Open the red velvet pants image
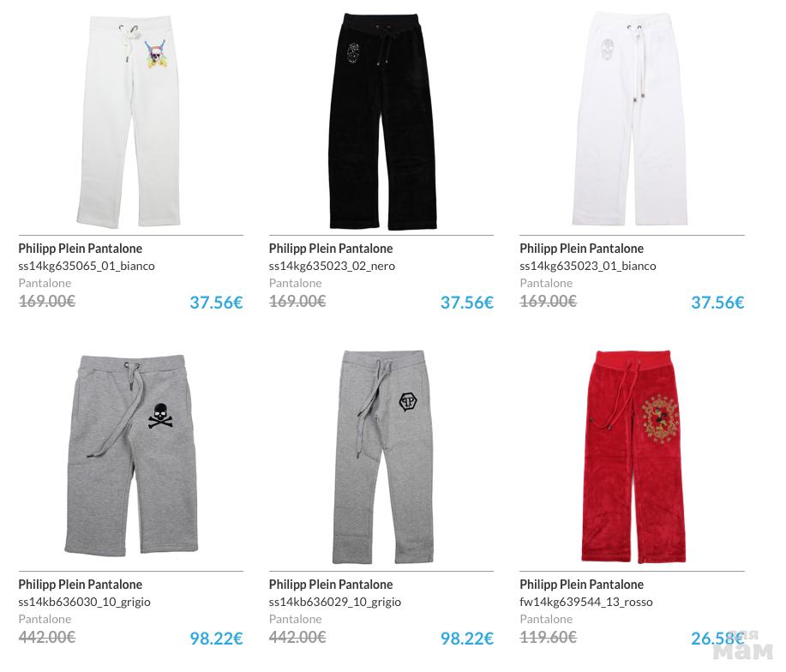This screenshot has height=672, width=786. (x=633, y=457)
